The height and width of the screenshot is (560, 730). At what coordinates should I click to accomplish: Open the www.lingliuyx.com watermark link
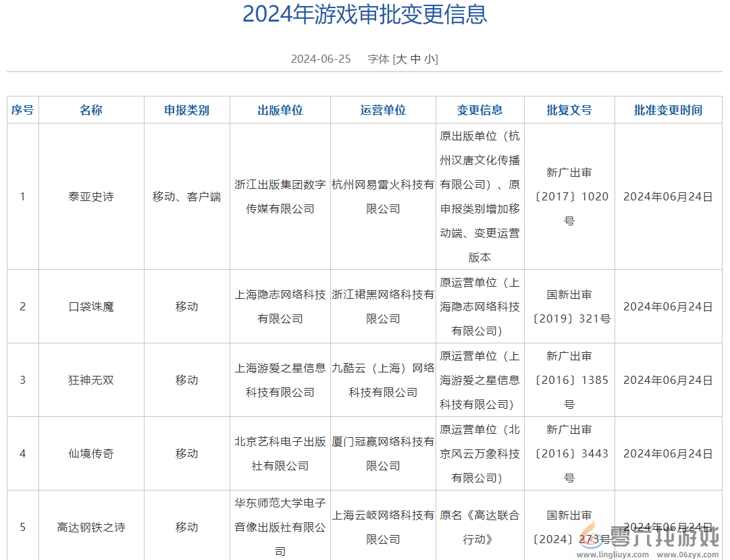tap(611, 555)
